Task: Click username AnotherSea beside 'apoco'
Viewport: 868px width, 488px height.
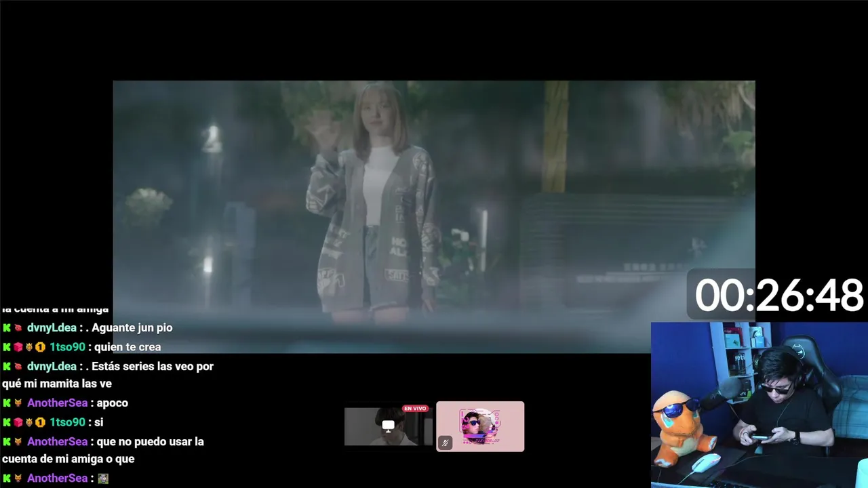Action: click(58, 403)
